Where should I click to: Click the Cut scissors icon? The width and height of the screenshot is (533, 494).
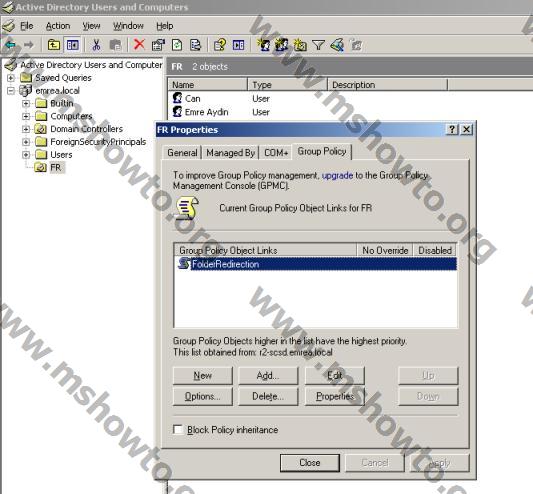click(x=97, y=45)
